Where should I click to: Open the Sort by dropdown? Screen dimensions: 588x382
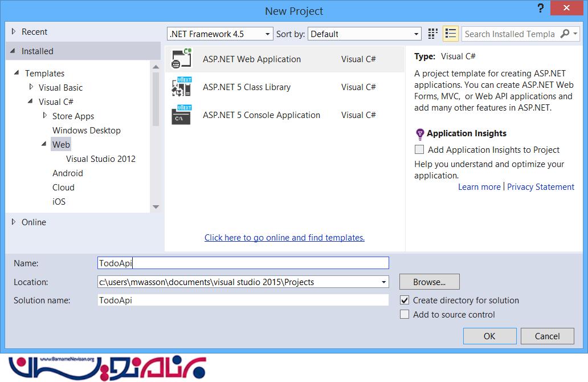coord(364,34)
